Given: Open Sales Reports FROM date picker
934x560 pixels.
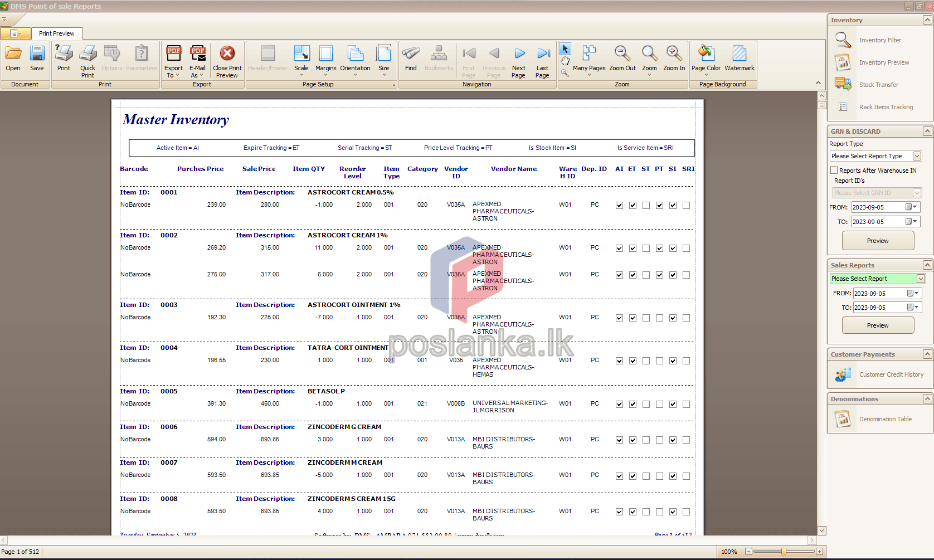Looking at the screenshot, I should click(x=913, y=293).
